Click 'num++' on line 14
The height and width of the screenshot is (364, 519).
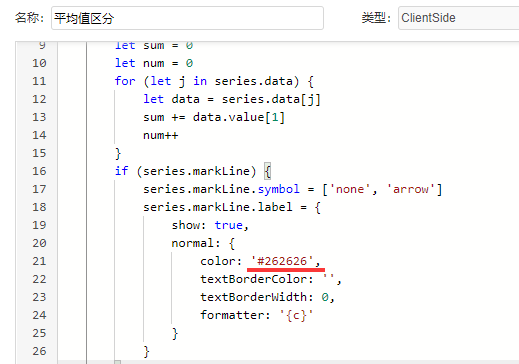pos(161,135)
